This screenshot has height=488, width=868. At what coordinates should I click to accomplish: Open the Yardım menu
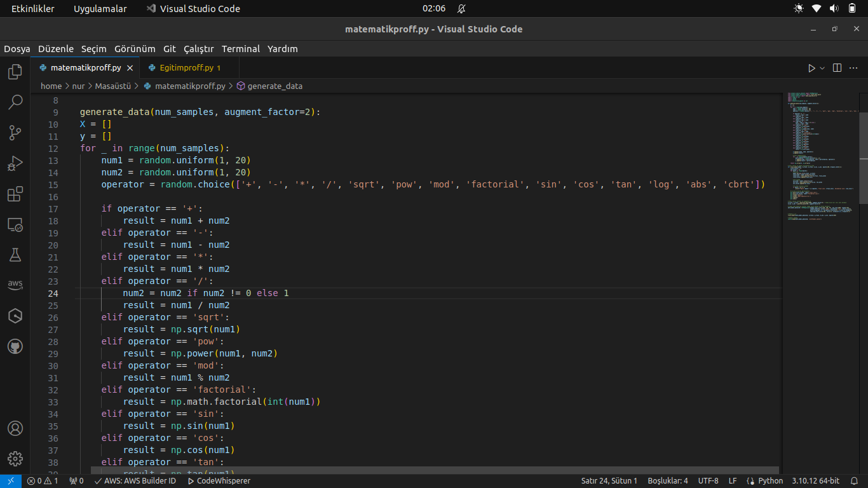pos(283,49)
